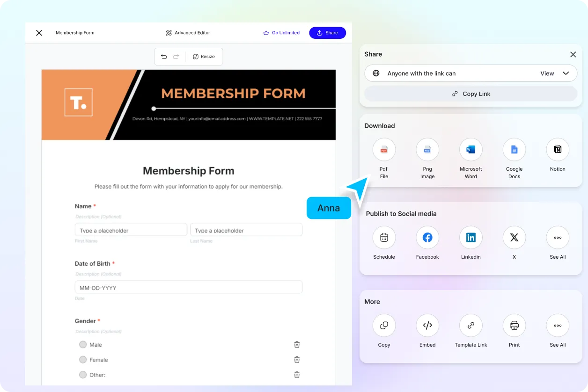Click the Date of Birth field

(x=189, y=287)
